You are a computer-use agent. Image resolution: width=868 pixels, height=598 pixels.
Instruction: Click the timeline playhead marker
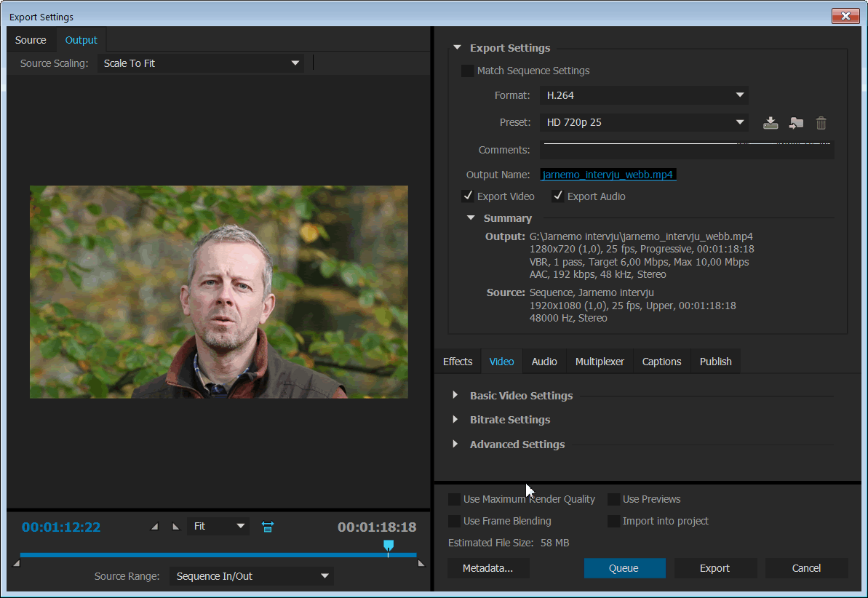click(x=389, y=546)
